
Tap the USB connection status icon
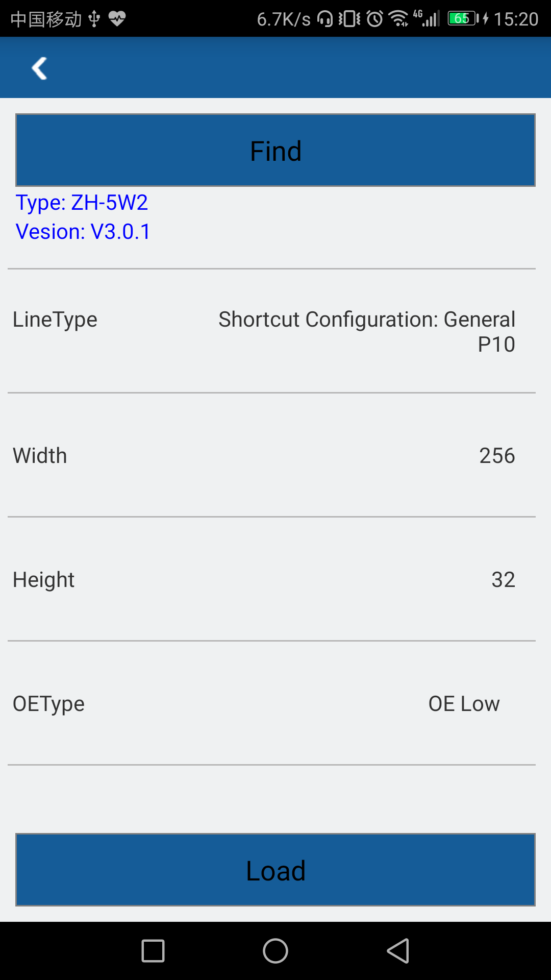click(94, 19)
